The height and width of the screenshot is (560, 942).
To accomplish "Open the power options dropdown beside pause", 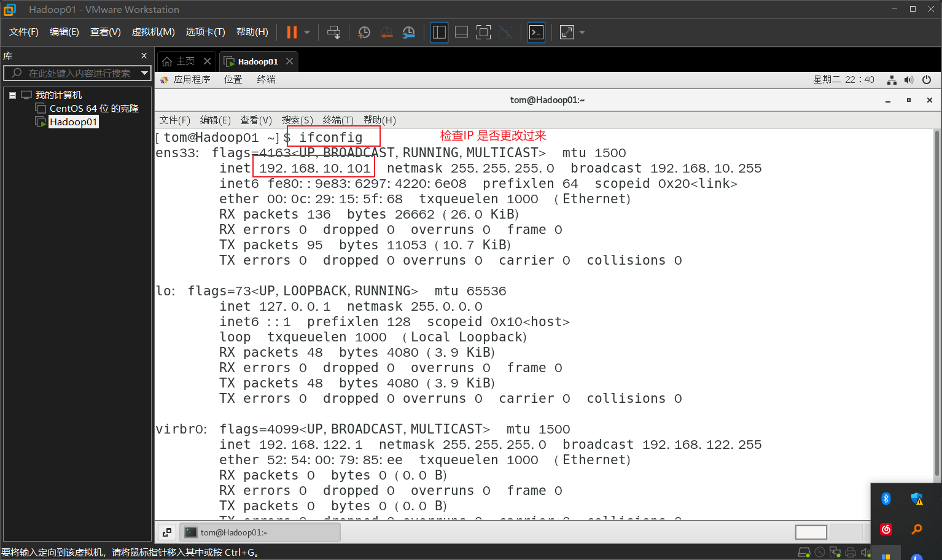I will [x=307, y=33].
